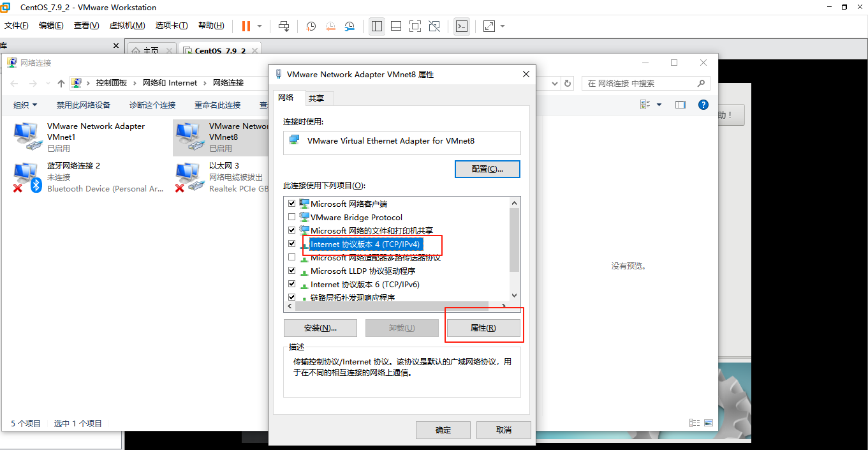The height and width of the screenshot is (450, 868).
Task: Click the 安装(N)... button
Action: [320, 328]
